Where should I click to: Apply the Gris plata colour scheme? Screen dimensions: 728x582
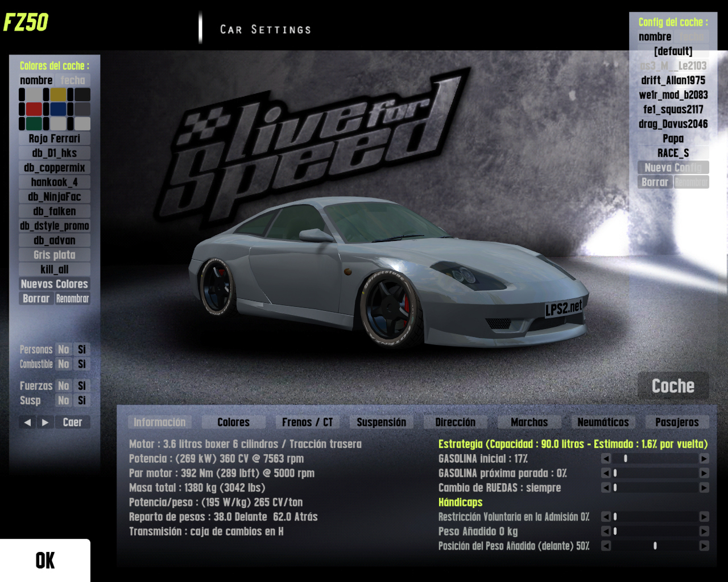pos(55,255)
